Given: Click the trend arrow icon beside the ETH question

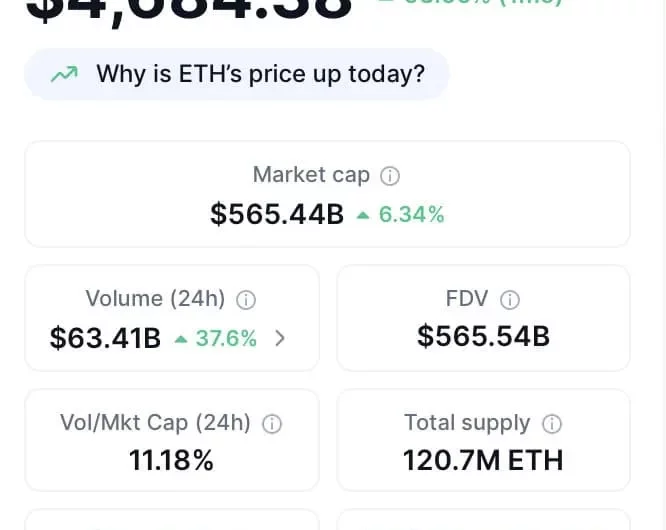Looking at the screenshot, I should coord(64,74).
